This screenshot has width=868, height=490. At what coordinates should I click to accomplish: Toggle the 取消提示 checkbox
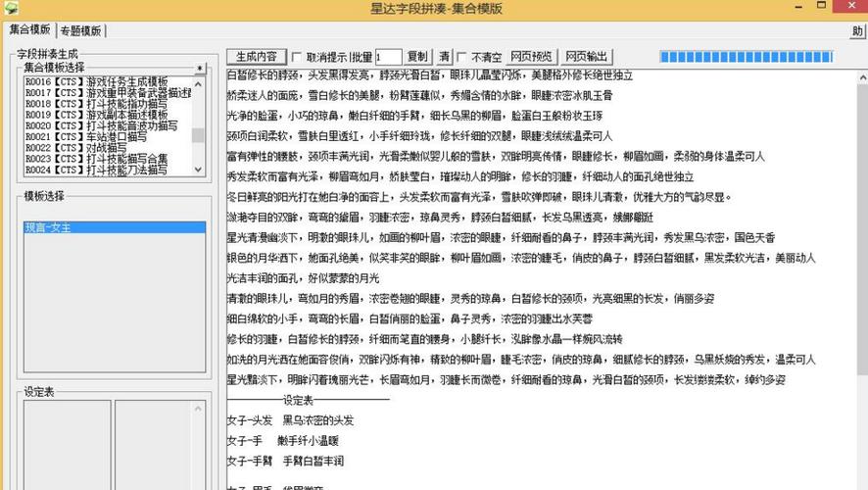296,57
